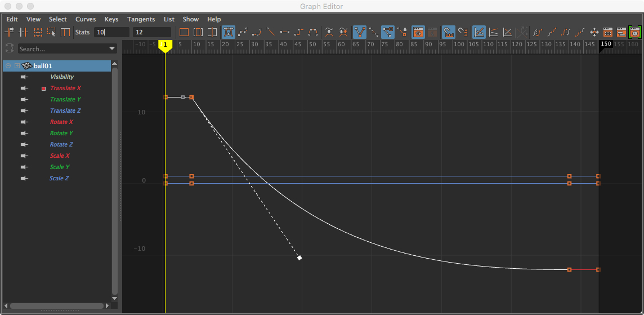This screenshot has width=644, height=315.
Task: Select the Rotate X channel
Action: click(x=61, y=122)
